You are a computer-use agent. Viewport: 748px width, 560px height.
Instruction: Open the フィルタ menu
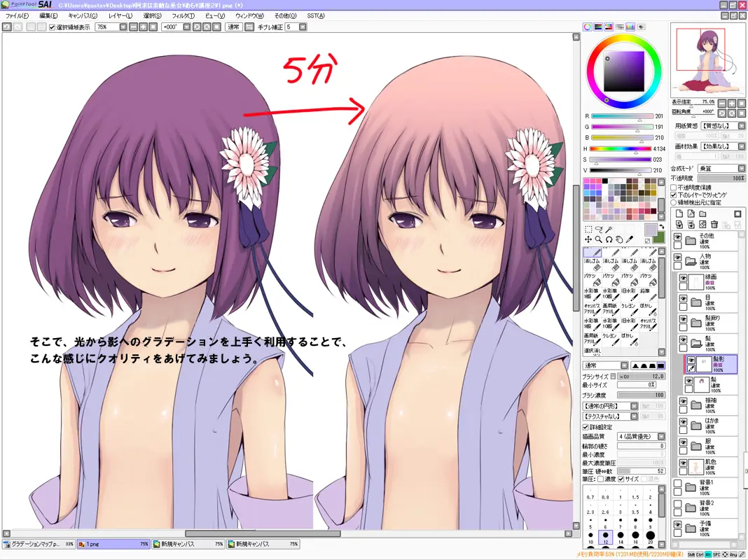click(x=183, y=15)
